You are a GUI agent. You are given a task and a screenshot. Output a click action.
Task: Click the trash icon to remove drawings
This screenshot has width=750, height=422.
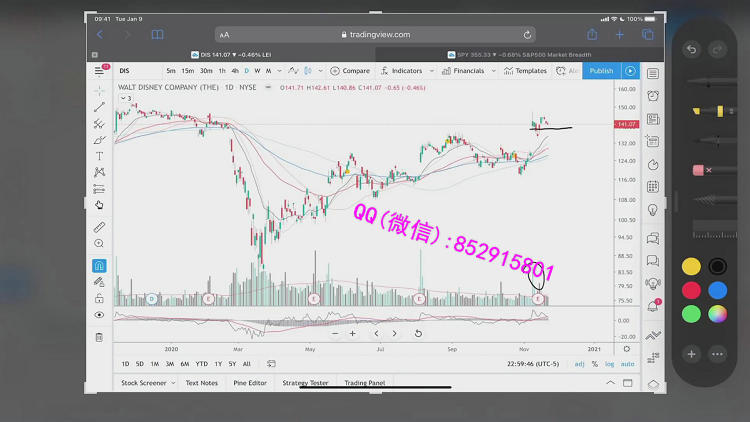pyautogui.click(x=99, y=337)
